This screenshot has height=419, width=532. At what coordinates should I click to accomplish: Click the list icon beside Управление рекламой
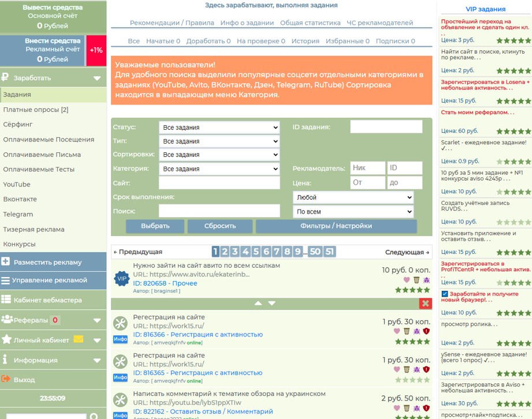(x=5, y=280)
